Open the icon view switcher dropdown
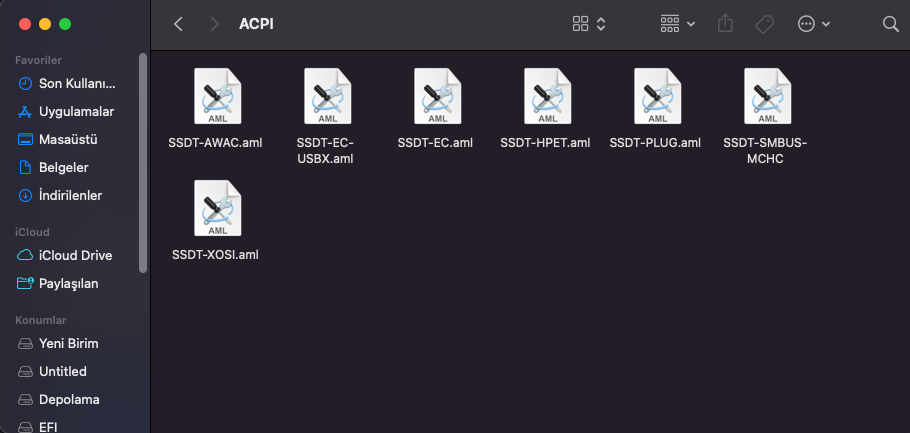910x433 pixels. 589,24
